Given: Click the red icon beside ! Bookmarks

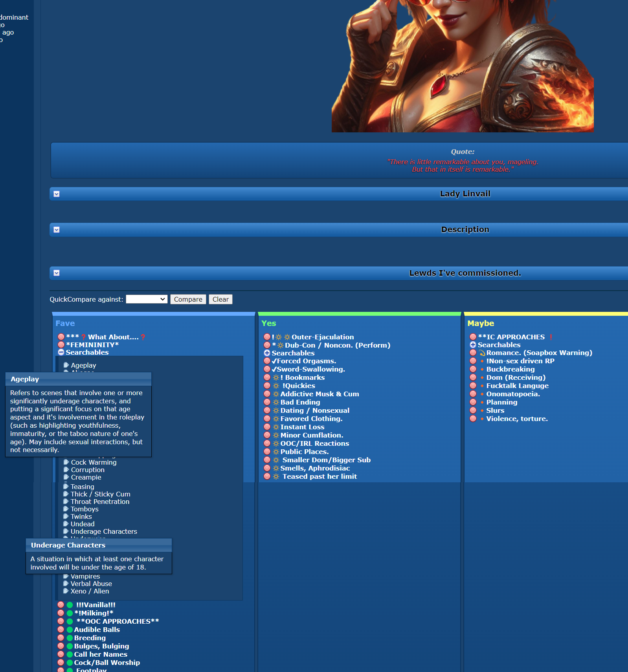Looking at the screenshot, I should [267, 377].
